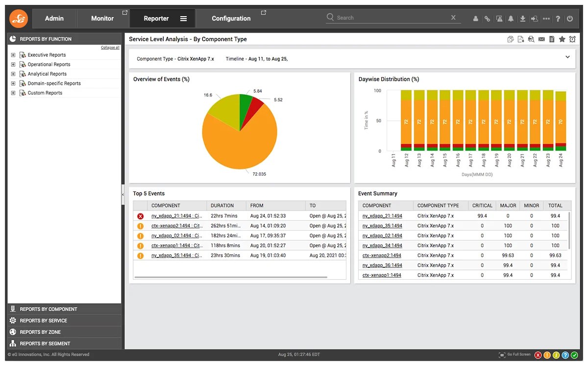Click the Aug 24 bar in Daywise chart
Viewport: 588px width, 366px height.
click(x=561, y=121)
